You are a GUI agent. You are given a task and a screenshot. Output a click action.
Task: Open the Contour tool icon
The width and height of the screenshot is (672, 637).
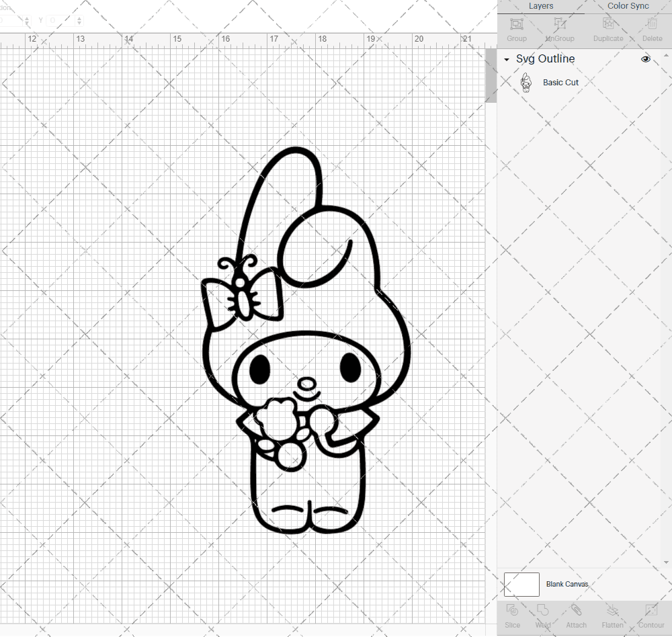[x=649, y=611]
